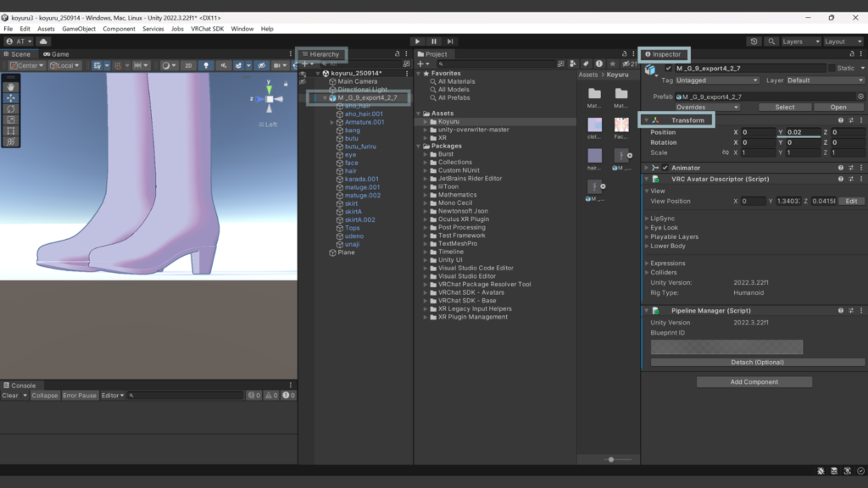This screenshot has width=868, height=488.
Task: Select the Hand tool in Scene view
Action: point(11,86)
